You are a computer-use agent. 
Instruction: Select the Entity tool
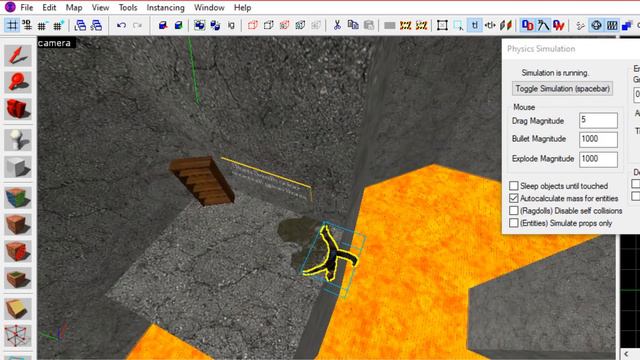tap(18, 140)
